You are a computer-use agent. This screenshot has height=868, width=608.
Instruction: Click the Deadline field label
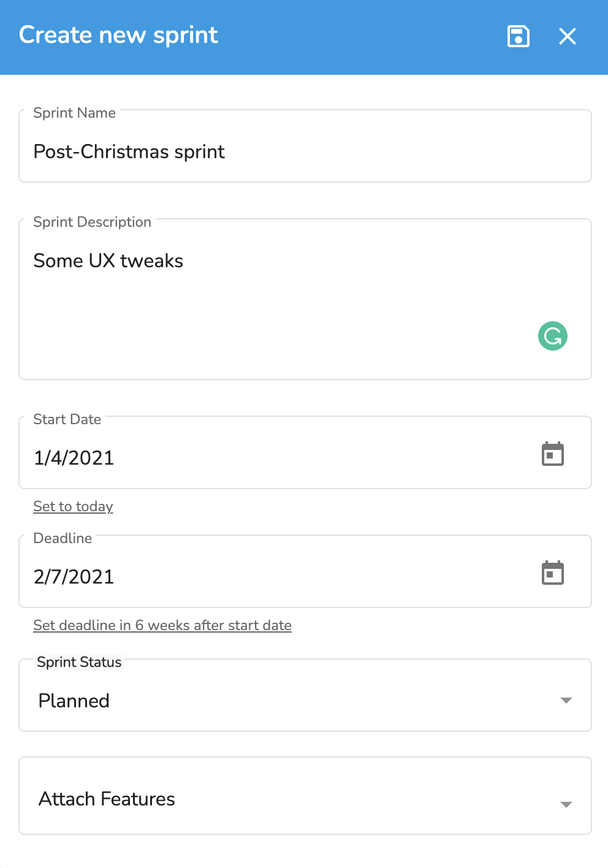pos(63,538)
